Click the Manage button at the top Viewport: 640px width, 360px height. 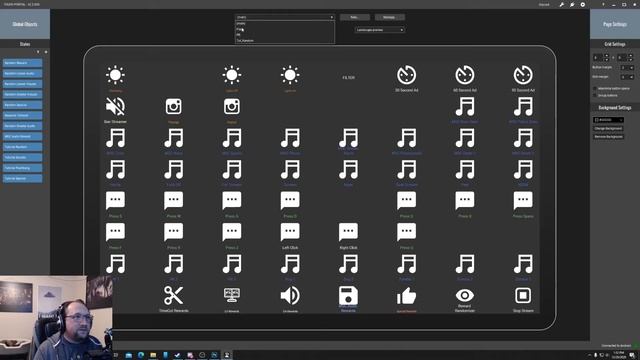[389, 17]
